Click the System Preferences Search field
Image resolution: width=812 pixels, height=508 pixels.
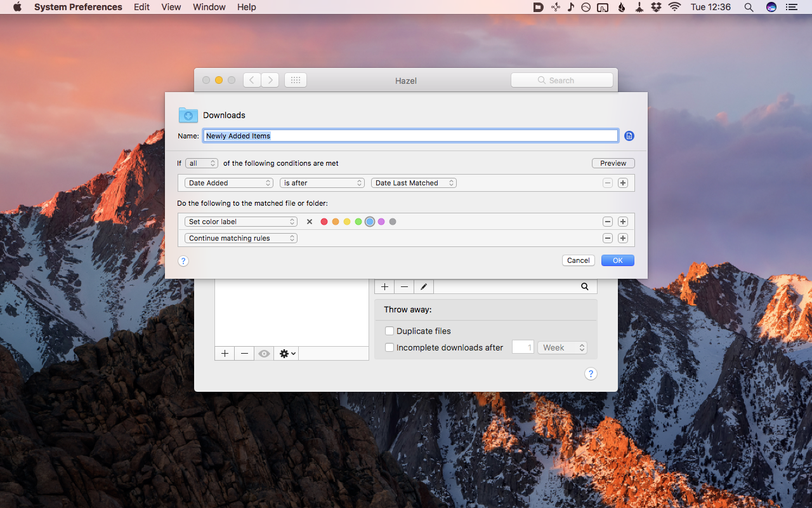[x=562, y=80]
